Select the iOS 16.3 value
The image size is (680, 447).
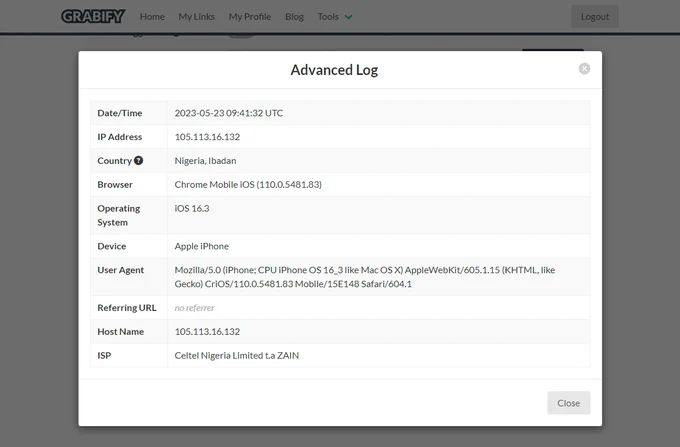tap(192, 209)
